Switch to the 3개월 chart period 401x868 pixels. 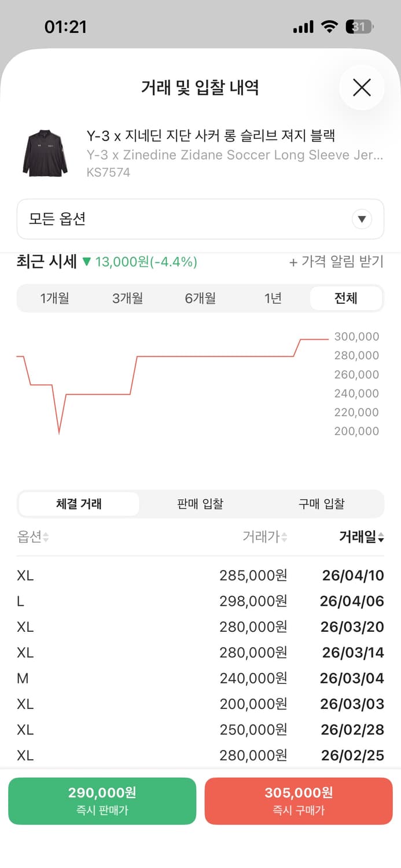click(127, 298)
